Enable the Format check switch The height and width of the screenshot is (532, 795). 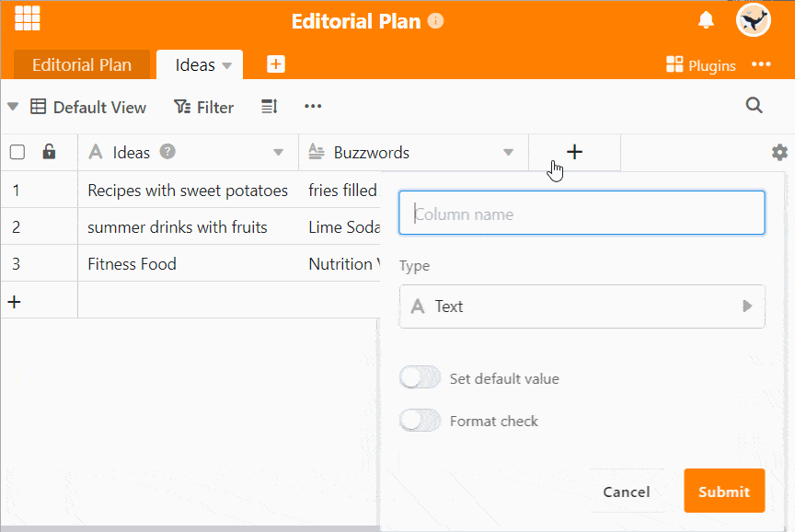(421, 421)
